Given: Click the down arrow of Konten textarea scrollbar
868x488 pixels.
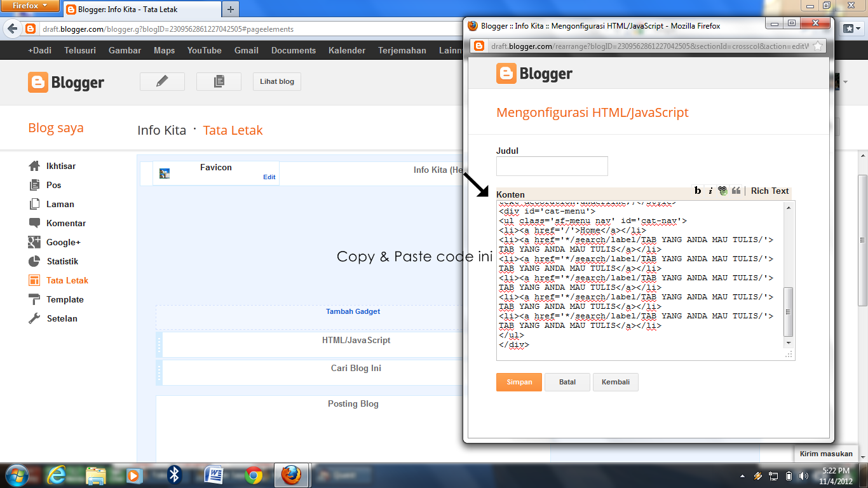Looking at the screenshot, I should coord(789,343).
